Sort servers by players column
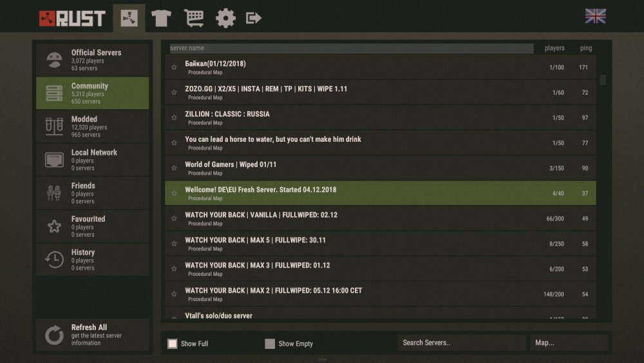 tap(554, 48)
